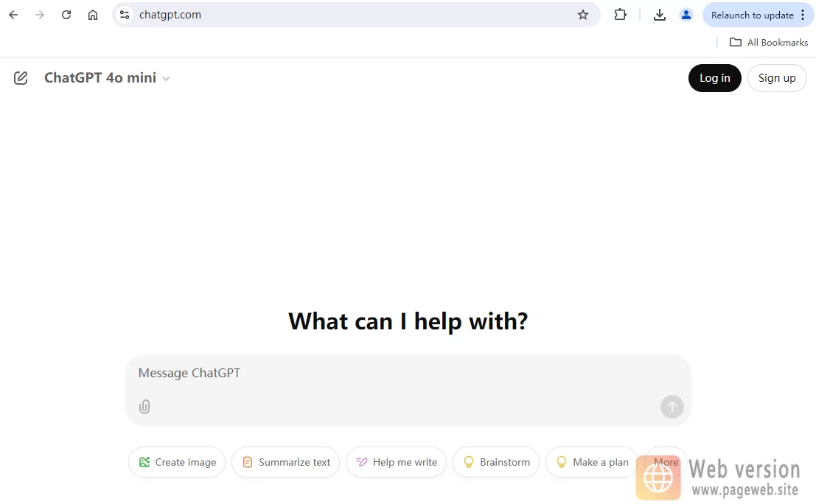Screen dimensions: 816x504
Task: Choose the Help me write suggestion
Action: pos(397,462)
